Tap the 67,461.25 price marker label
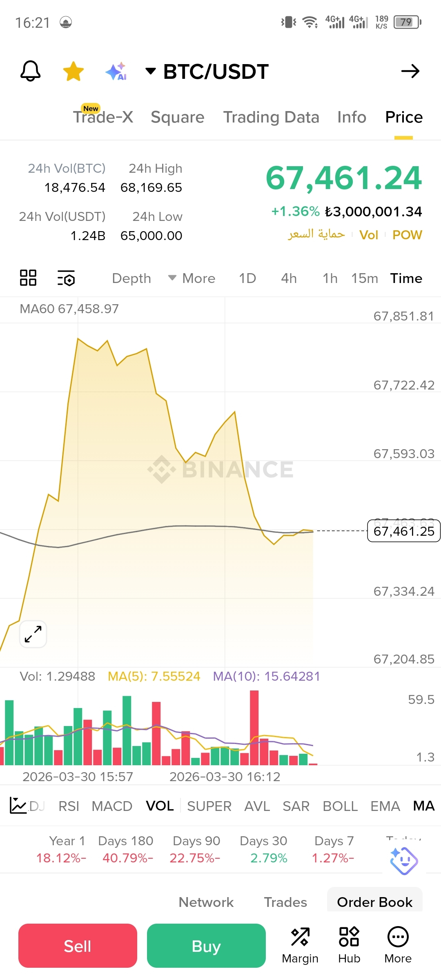 (x=404, y=531)
